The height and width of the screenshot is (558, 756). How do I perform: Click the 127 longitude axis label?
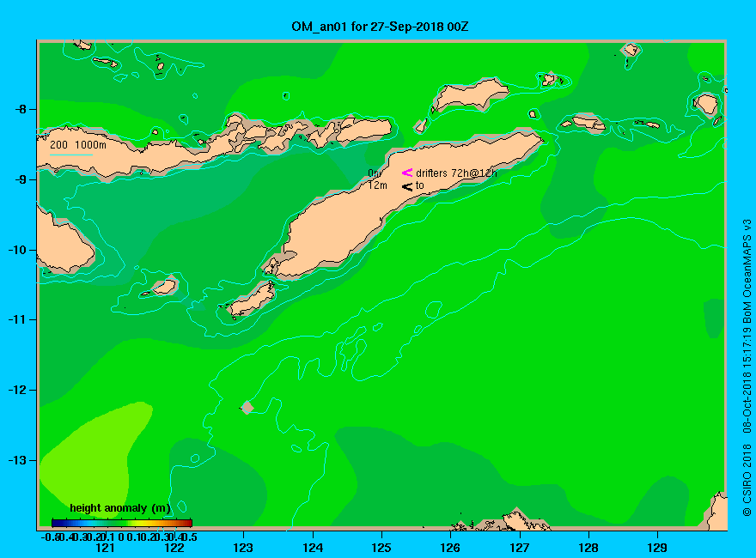point(519,548)
